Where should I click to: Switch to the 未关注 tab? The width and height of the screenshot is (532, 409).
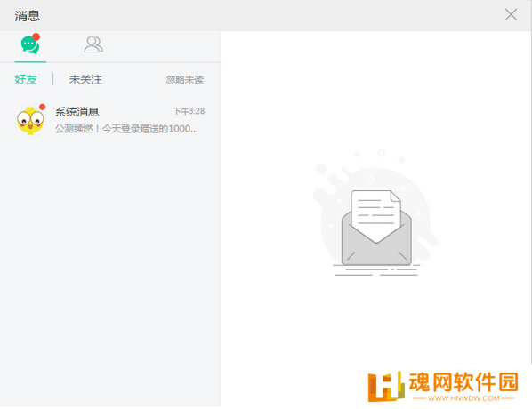coord(85,80)
